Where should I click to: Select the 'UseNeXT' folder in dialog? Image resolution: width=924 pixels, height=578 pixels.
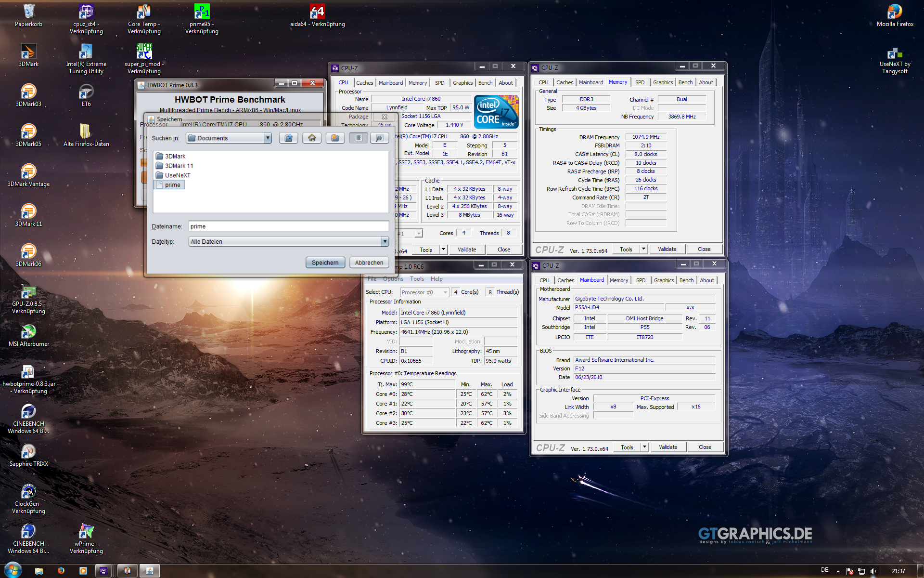tap(173, 175)
